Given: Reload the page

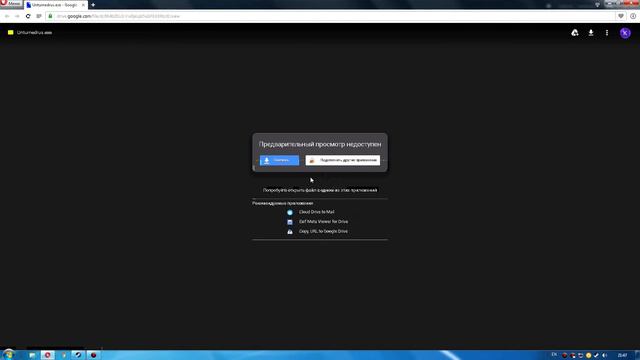Looking at the screenshot, I should click(28, 16).
